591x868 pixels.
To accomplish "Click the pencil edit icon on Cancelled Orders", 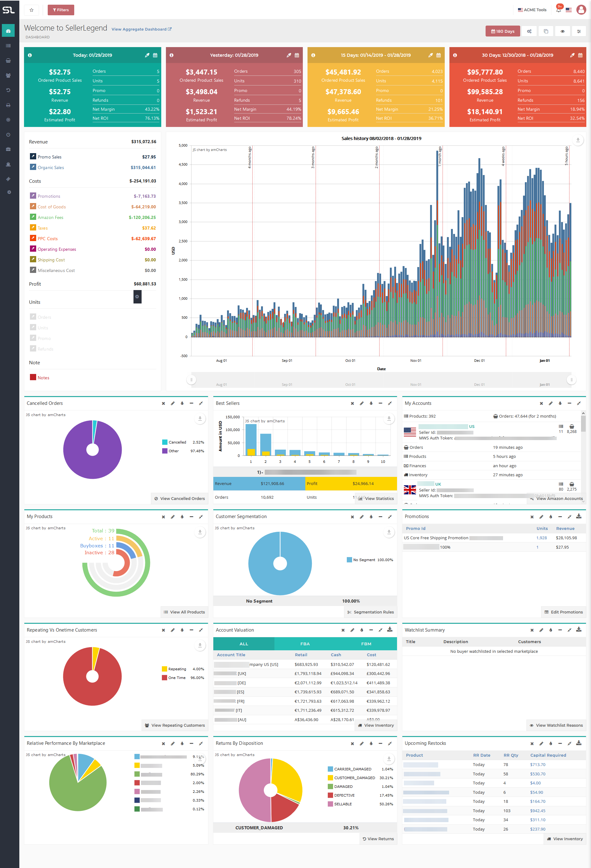I will [x=172, y=403].
